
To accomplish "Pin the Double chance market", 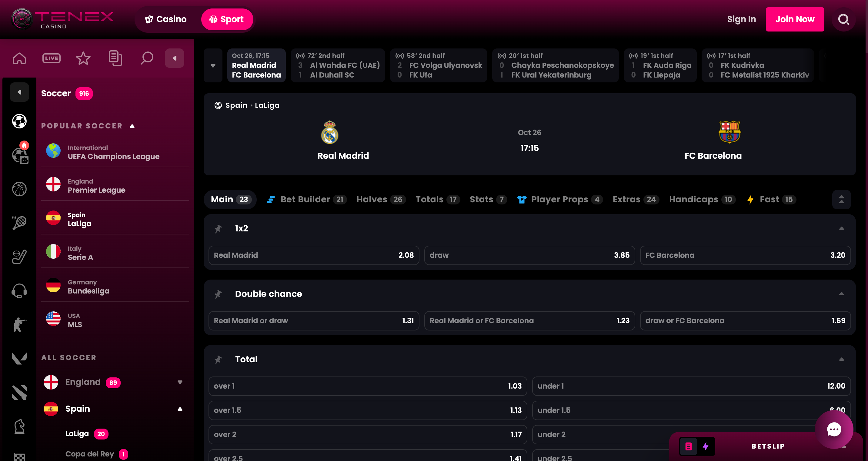I will pyautogui.click(x=218, y=294).
